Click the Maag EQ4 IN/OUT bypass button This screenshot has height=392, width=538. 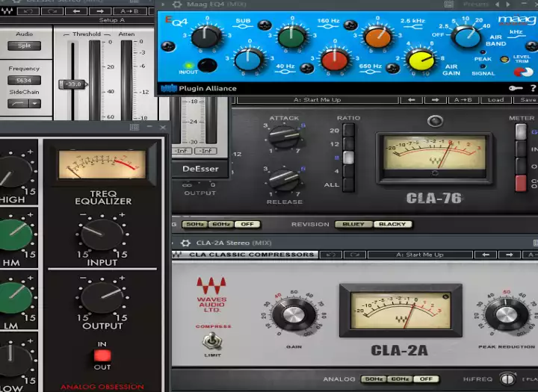[x=207, y=65]
